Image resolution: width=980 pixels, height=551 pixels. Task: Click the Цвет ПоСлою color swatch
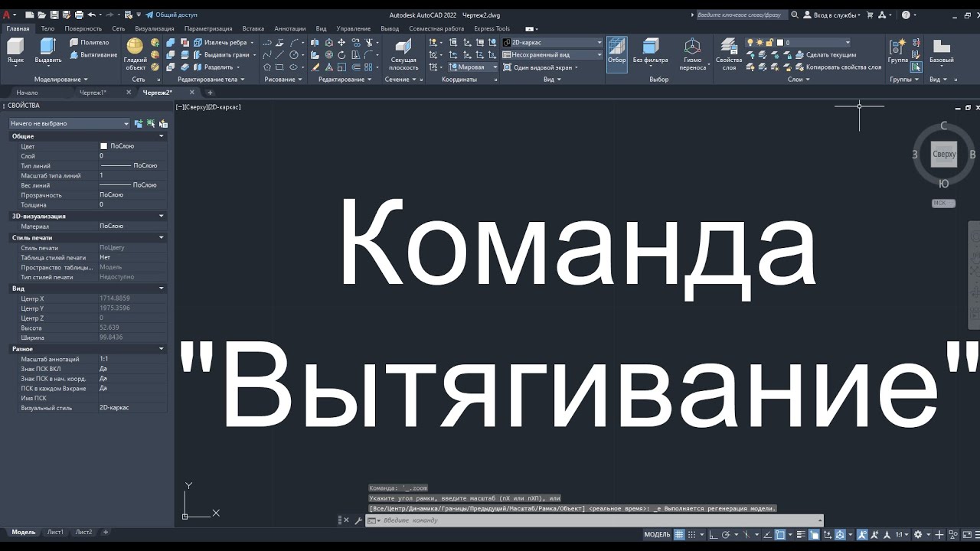(x=104, y=146)
